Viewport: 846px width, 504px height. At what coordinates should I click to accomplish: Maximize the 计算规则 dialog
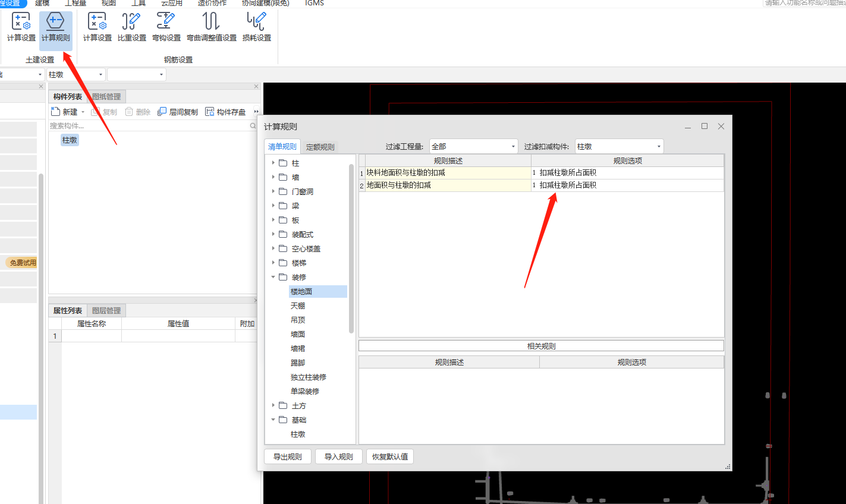(x=705, y=126)
